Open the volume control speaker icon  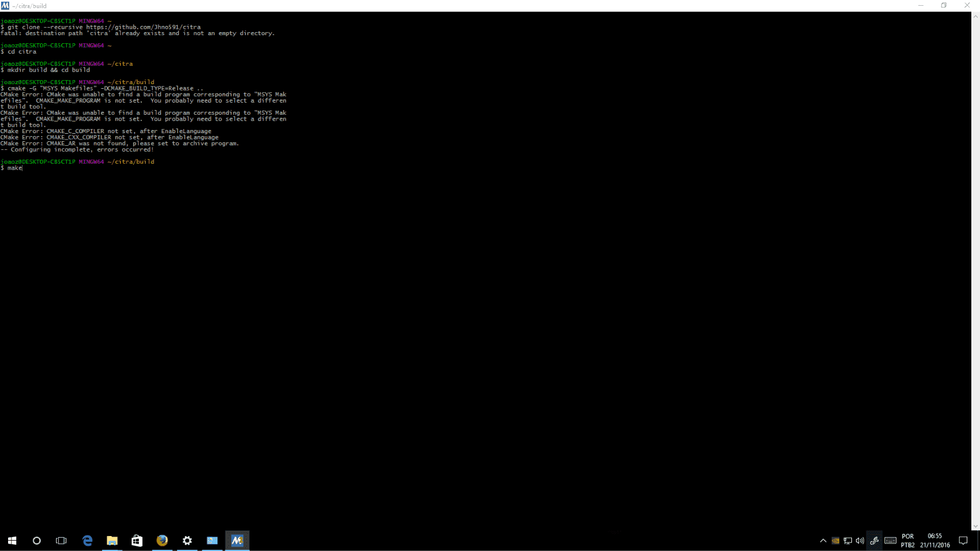860,541
